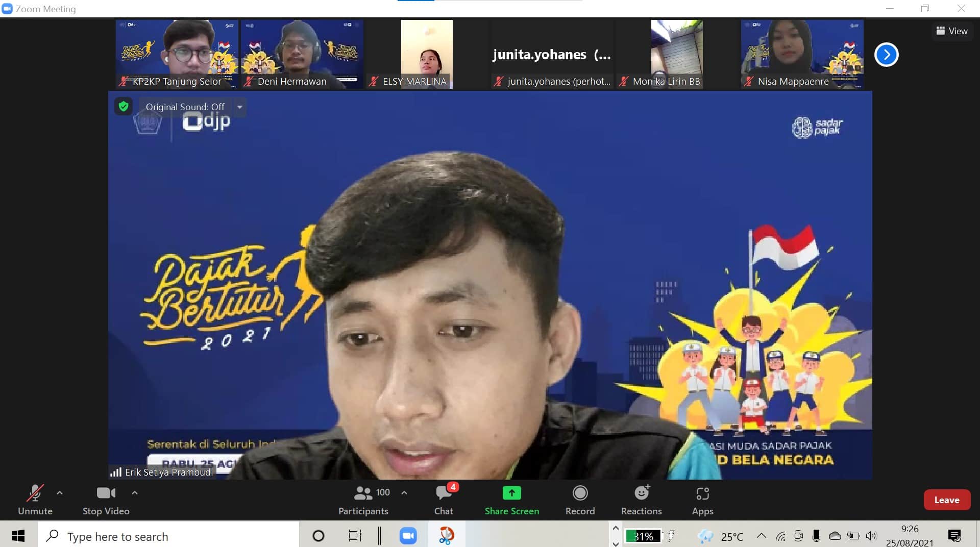This screenshot has height=547, width=980.
Task: Open the Participants panel
Action: 363,500
